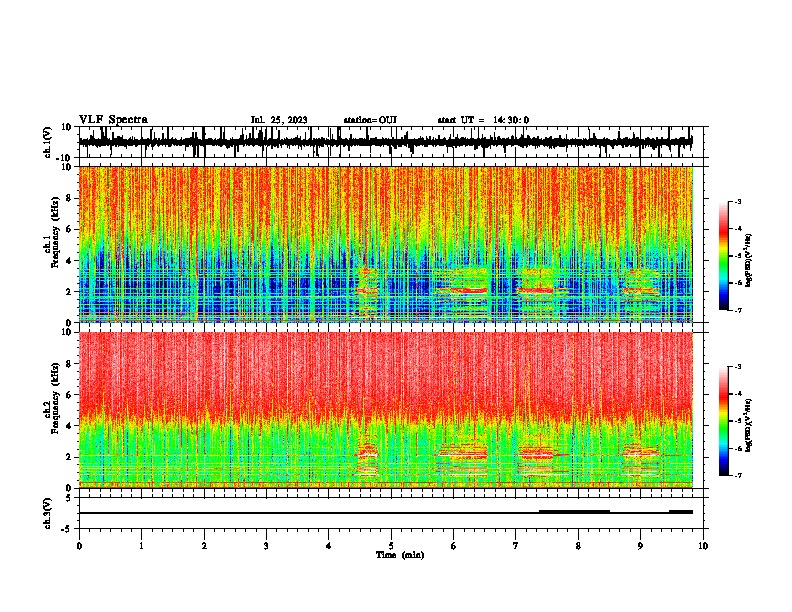Click the ch.1 emission burst near 4.6 minutes

tap(367, 293)
